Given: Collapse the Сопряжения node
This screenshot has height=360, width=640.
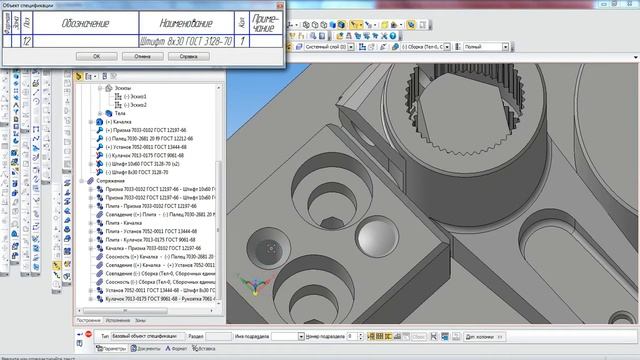Looking at the screenshot, I should [x=82, y=180].
